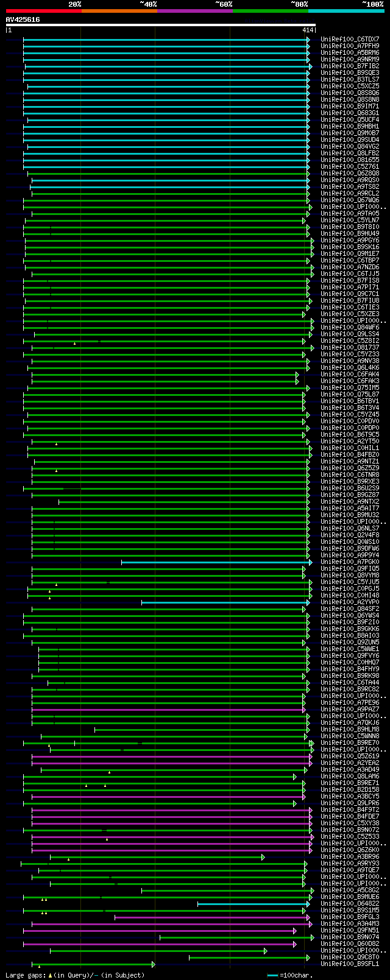Open hit UniRef100_C6TDX7
The image size is (390, 980).
pos(350,39)
